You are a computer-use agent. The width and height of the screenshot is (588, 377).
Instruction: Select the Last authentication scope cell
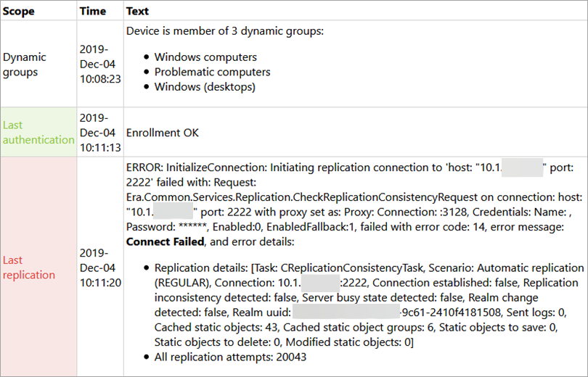(x=38, y=132)
